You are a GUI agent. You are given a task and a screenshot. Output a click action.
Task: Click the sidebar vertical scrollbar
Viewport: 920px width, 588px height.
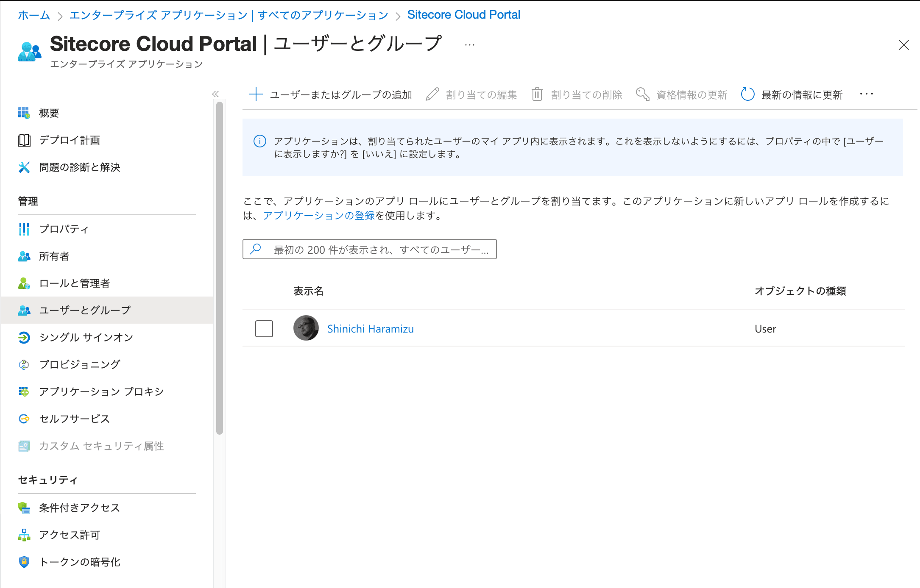[x=219, y=268]
